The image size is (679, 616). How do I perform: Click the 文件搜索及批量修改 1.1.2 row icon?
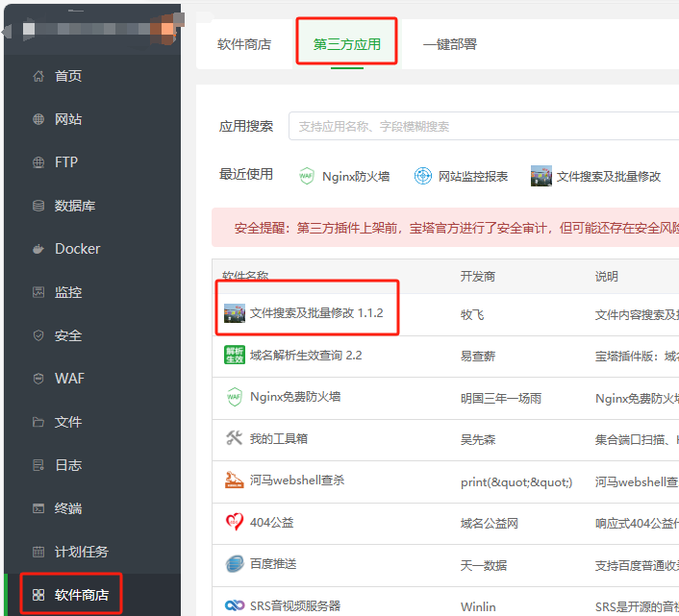click(235, 313)
